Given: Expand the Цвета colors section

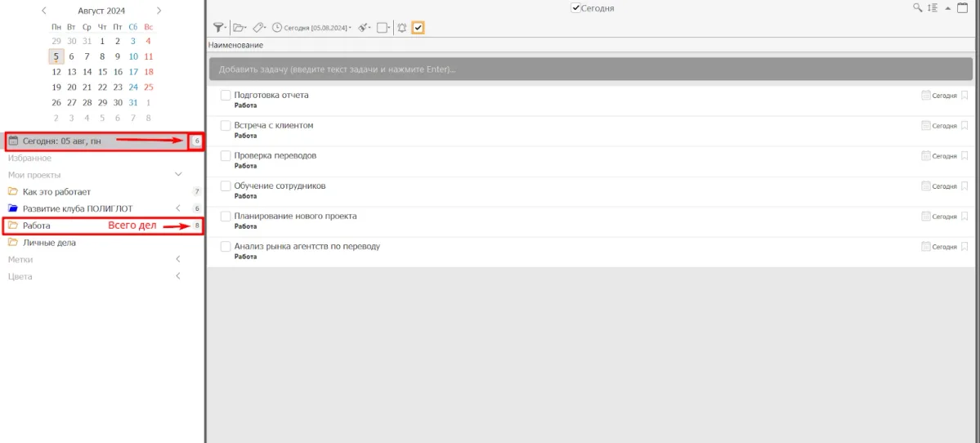Looking at the screenshot, I should click(178, 276).
